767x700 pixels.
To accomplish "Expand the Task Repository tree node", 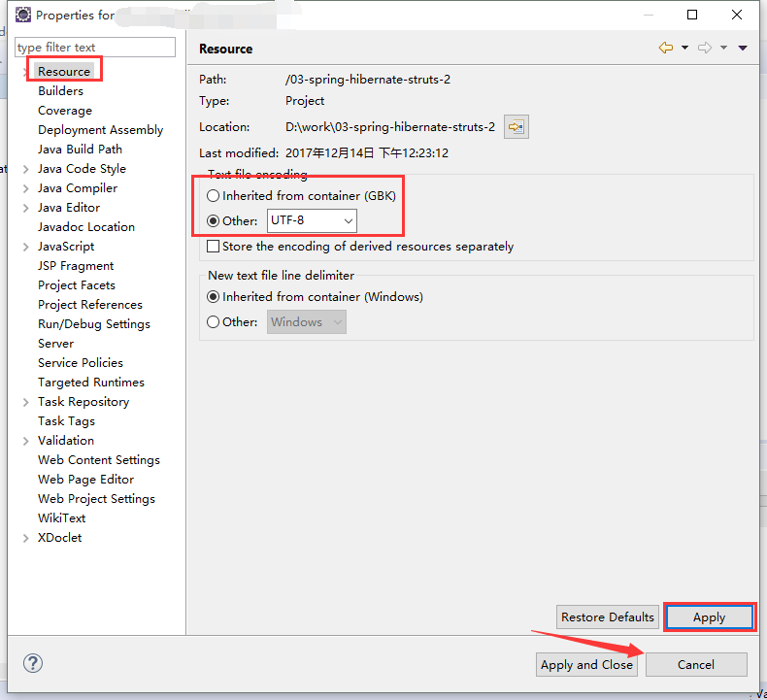I will point(25,402).
